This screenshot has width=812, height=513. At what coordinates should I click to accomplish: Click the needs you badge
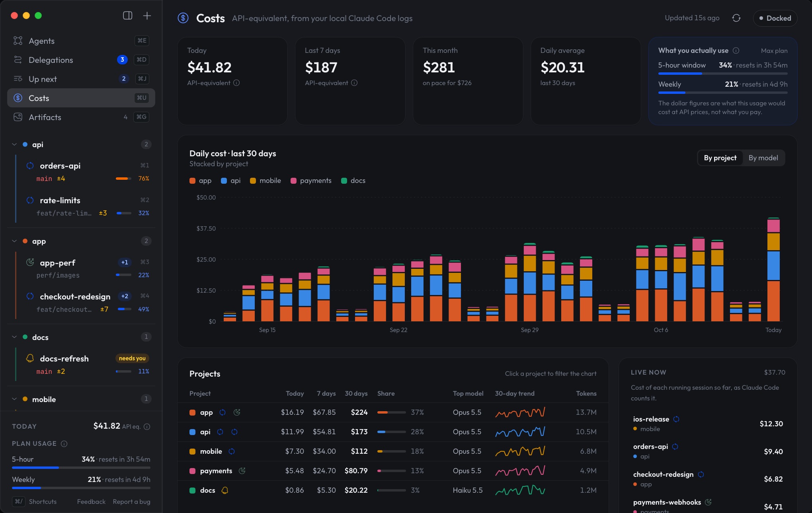coord(132,358)
